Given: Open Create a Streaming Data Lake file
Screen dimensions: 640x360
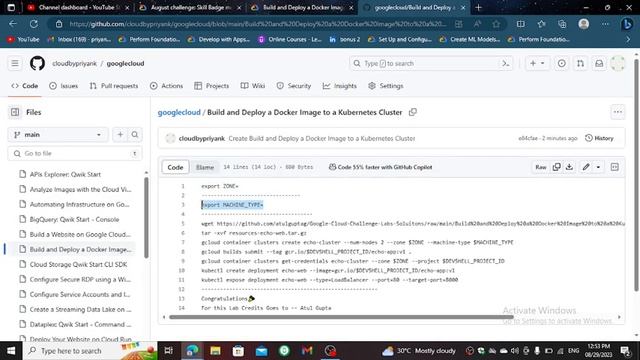Looking at the screenshot, I should pos(80,309).
